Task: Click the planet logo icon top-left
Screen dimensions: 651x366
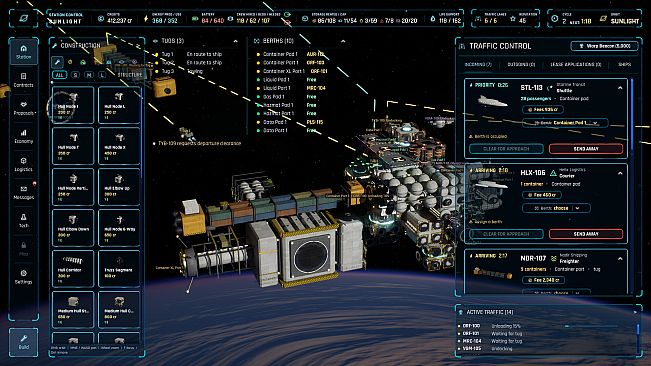Action: [23, 19]
